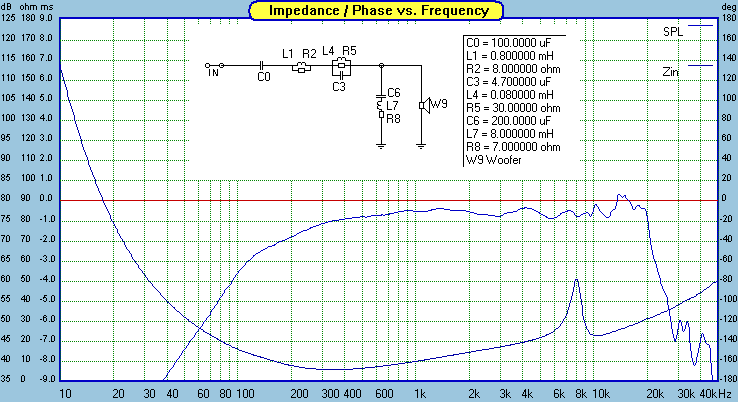Click the W9 woofer speaker symbol
The image size is (738, 402).
(x=426, y=104)
